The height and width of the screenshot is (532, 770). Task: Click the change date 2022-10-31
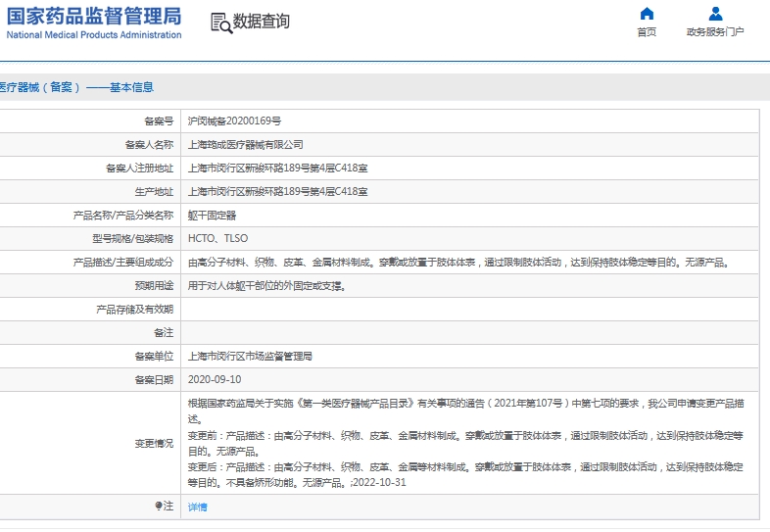click(379, 482)
